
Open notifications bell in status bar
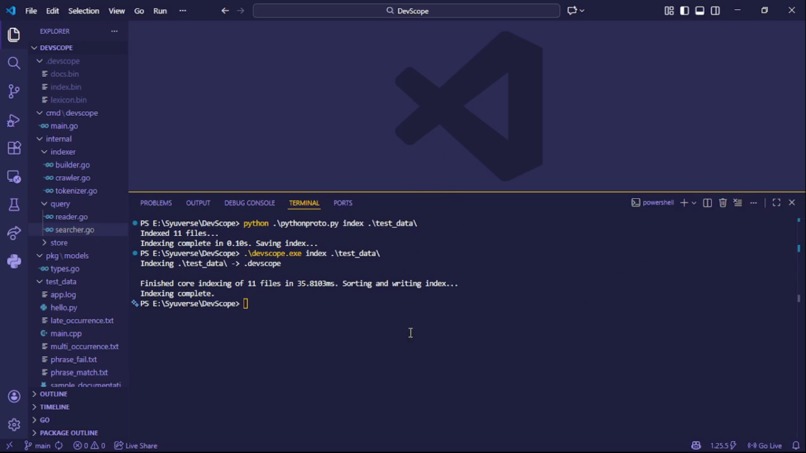tap(796, 446)
